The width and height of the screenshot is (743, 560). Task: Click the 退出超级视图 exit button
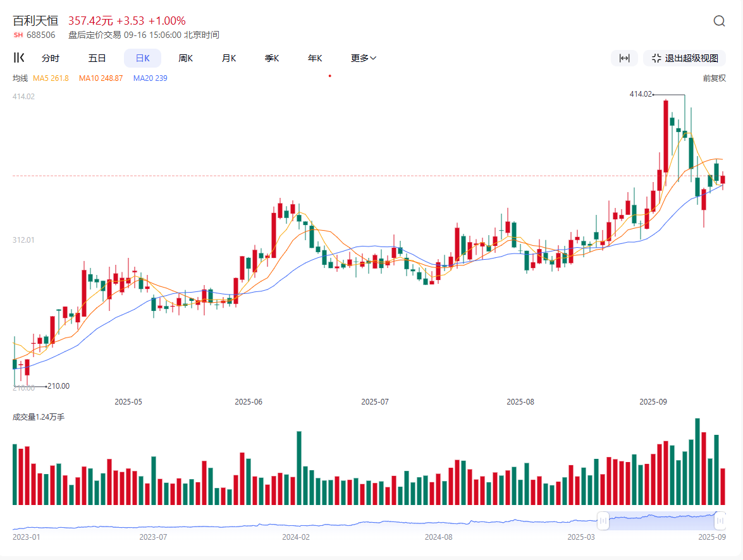coord(684,58)
